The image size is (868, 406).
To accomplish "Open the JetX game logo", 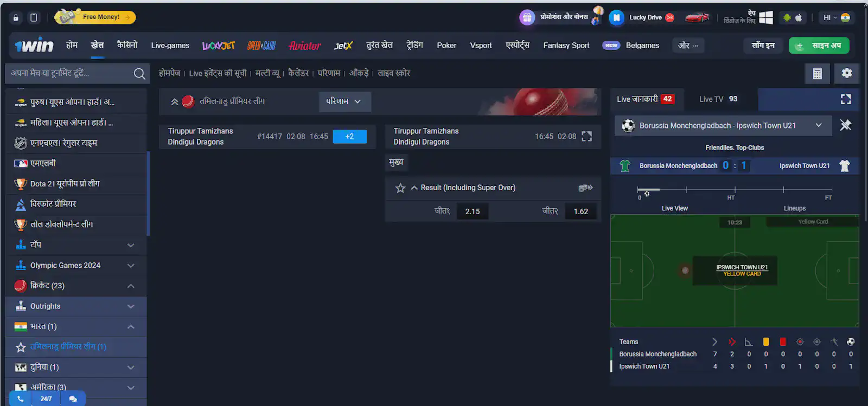I will [343, 46].
